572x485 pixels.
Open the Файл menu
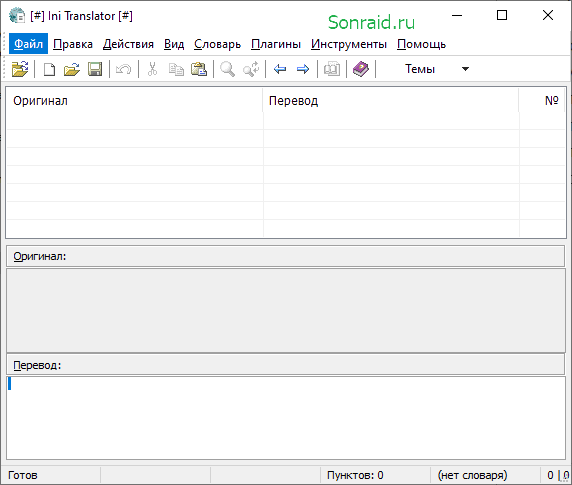[28, 44]
